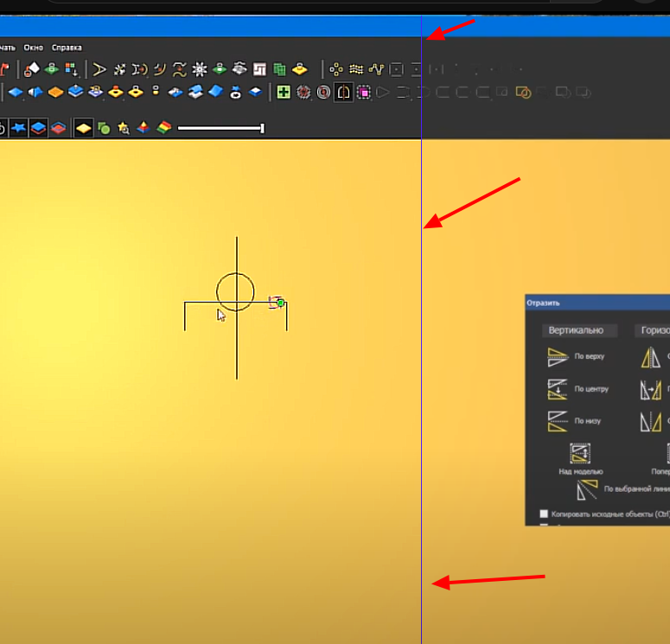Click the green square and circle icon
Viewport: 670px width, 644px height.
(x=104, y=128)
